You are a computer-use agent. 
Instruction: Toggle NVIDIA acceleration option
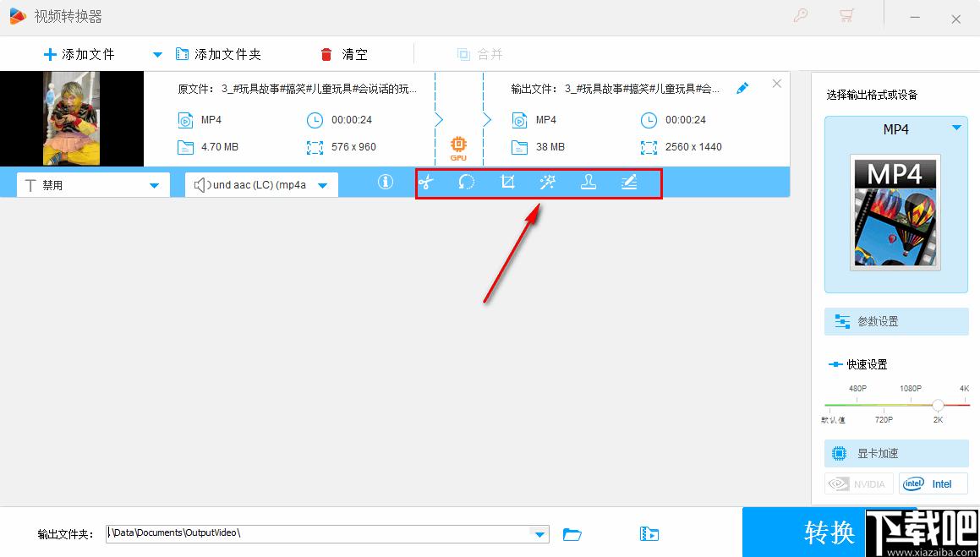tap(859, 484)
